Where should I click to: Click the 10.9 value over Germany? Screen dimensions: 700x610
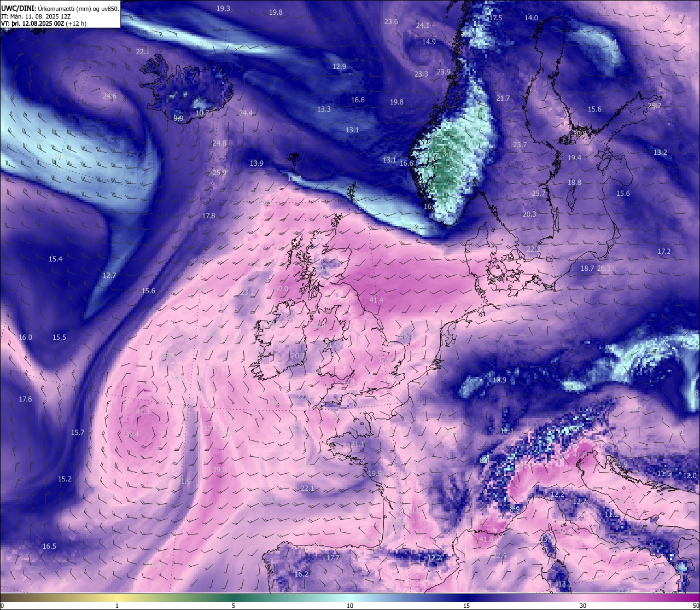coord(499,380)
